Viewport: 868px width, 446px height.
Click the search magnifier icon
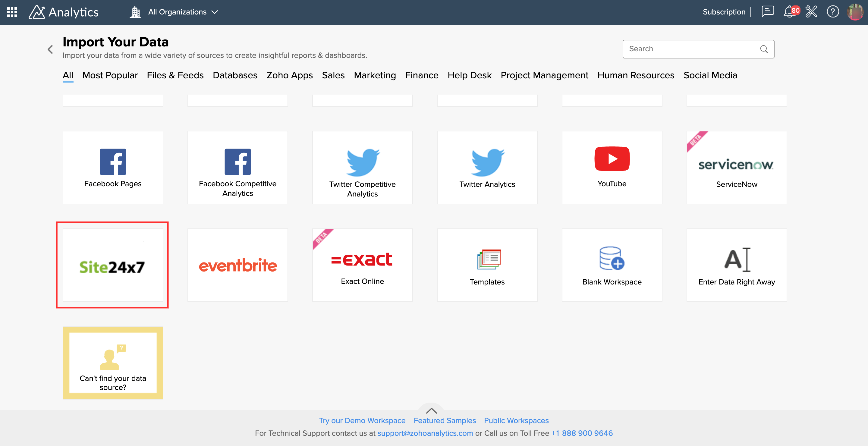coord(764,49)
